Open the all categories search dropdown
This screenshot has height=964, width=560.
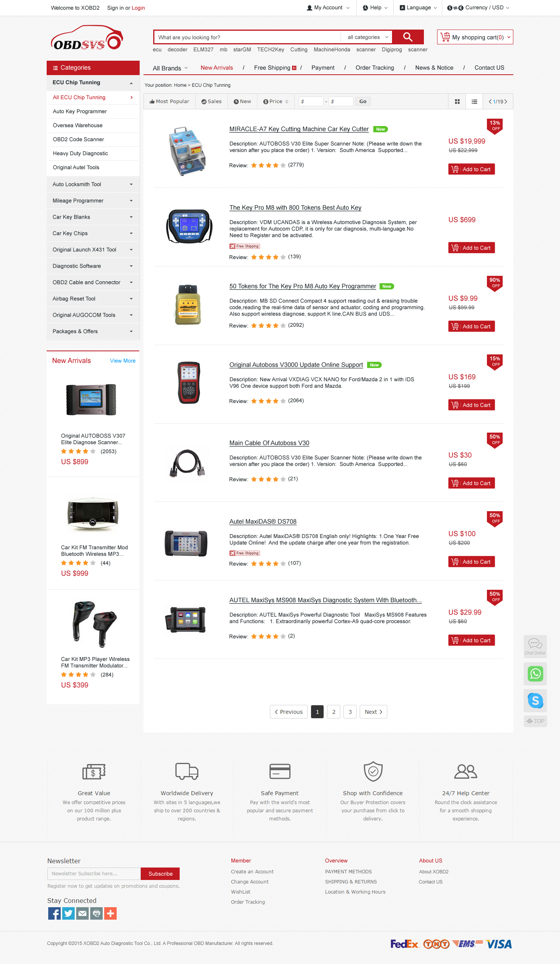367,37
